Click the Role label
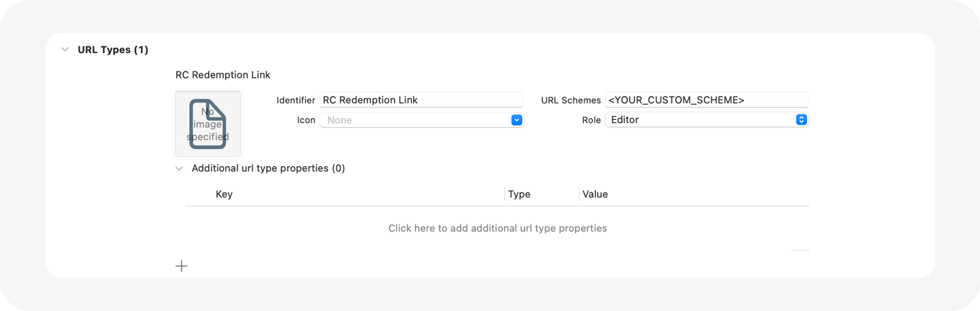Image resolution: width=980 pixels, height=311 pixels. coord(591,120)
